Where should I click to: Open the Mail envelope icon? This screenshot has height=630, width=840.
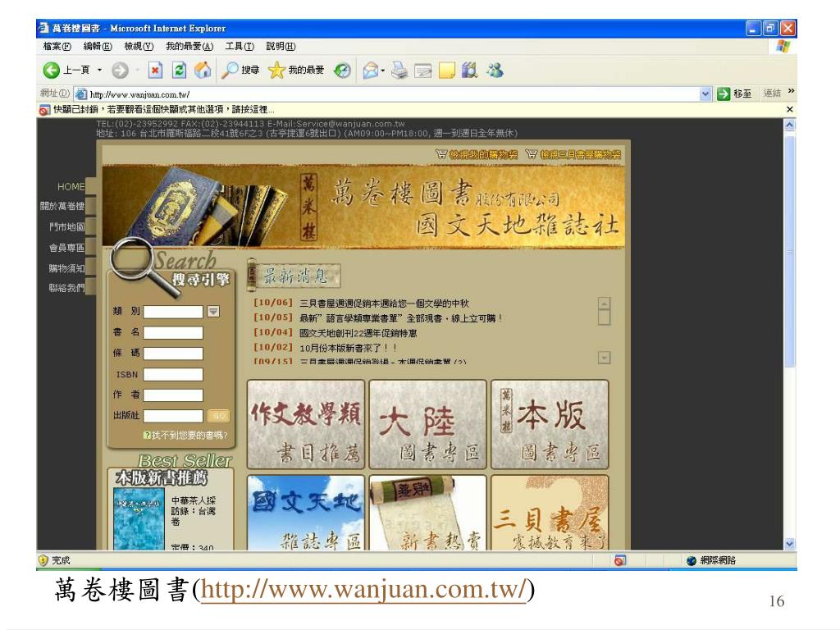click(371, 71)
